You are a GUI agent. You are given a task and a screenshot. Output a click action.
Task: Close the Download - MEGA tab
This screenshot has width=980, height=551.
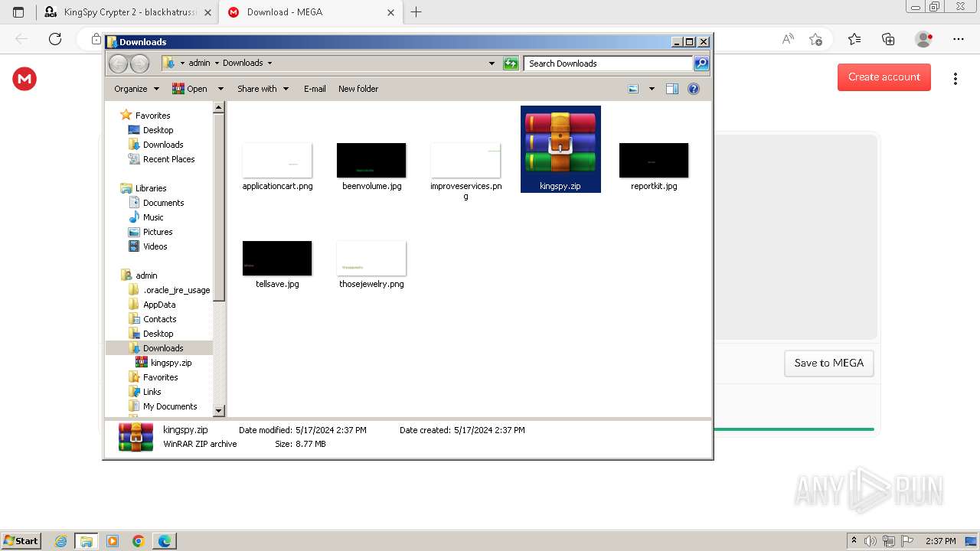point(390,12)
